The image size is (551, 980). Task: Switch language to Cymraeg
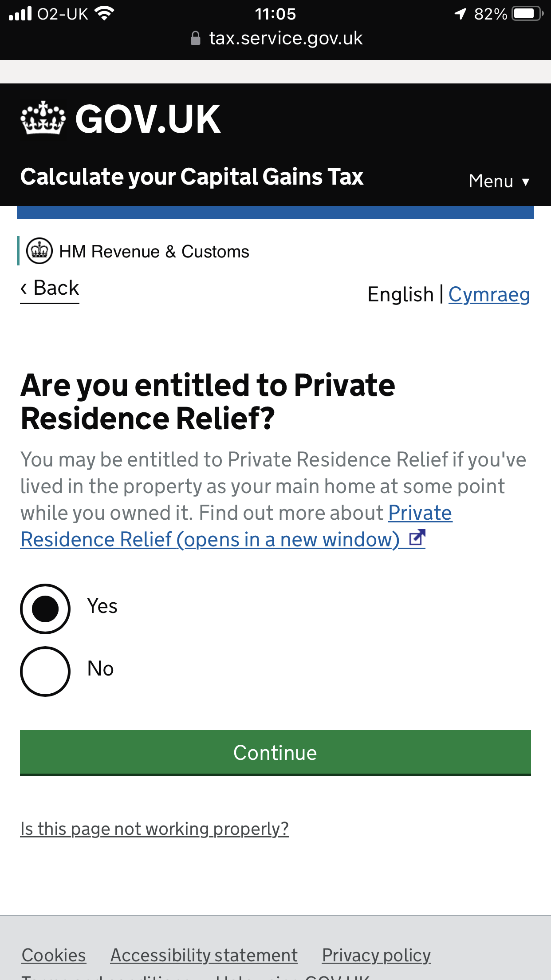[x=489, y=294]
